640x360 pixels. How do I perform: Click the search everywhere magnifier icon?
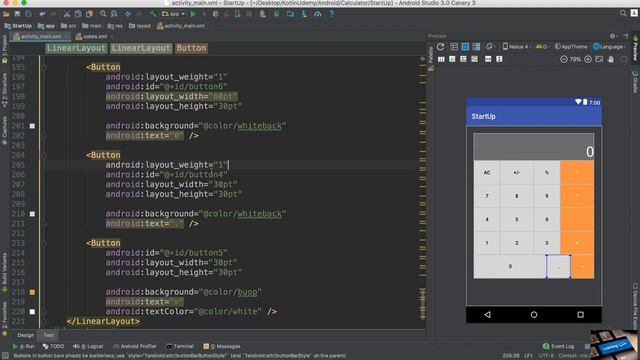623,13
